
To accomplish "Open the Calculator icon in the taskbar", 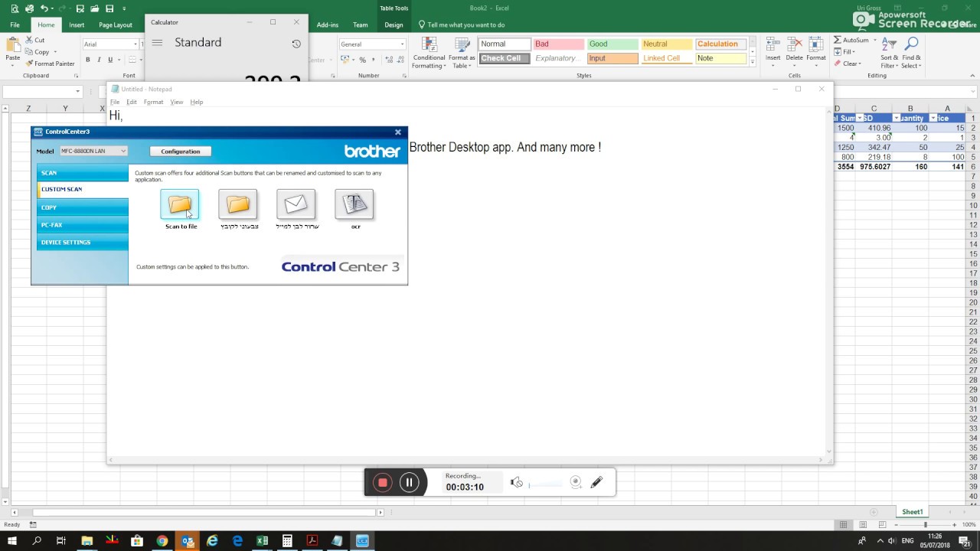I will point(287,541).
